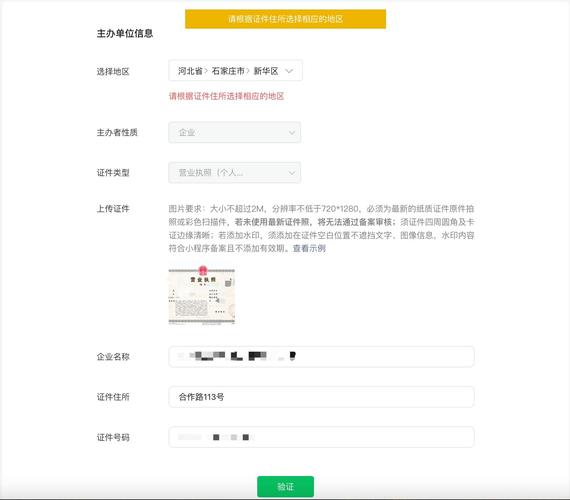This screenshot has height=500, width=570.
Task: Open the 证件类型 dropdown showing 营业执照
Action: tap(234, 172)
